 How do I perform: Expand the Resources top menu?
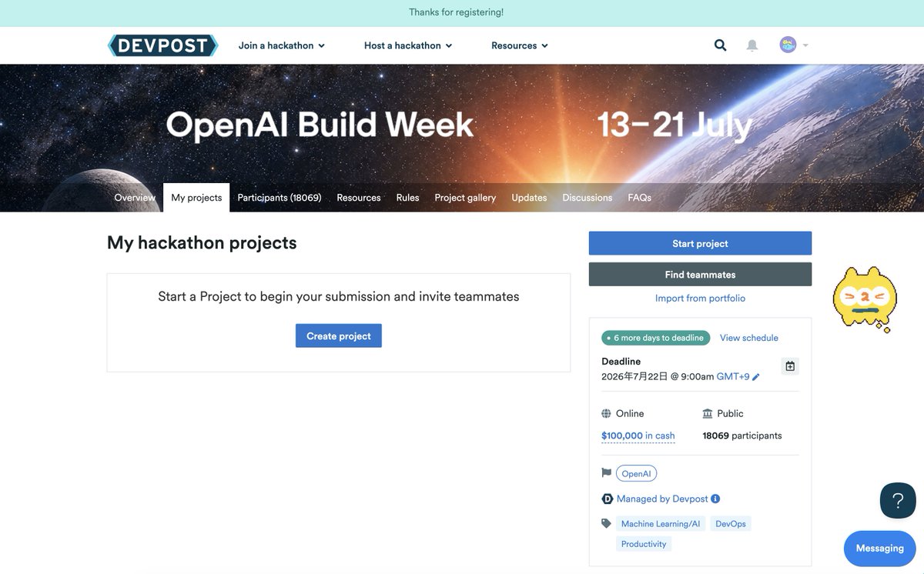pos(520,45)
